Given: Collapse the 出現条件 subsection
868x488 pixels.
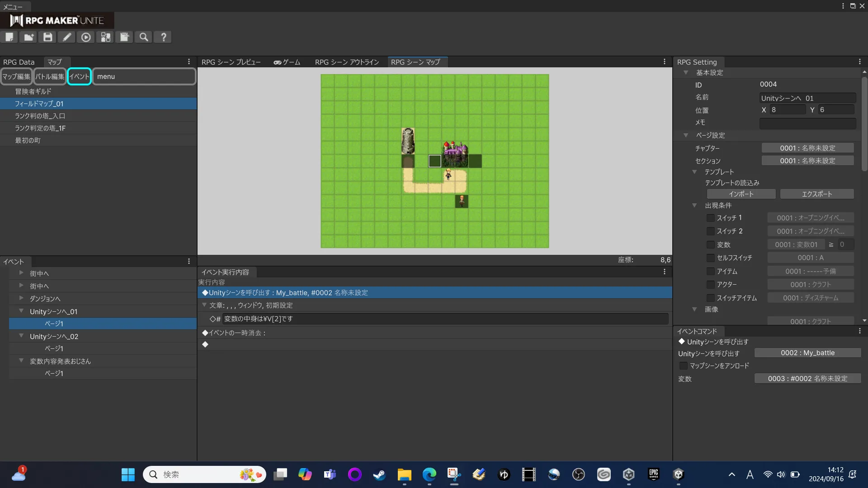Looking at the screenshot, I should [x=694, y=205].
